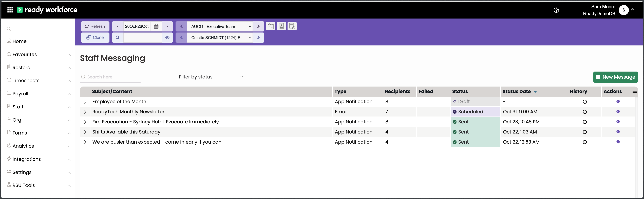Open the apps grid launcher icon
This screenshot has height=199, width=644.
(10, 10)
